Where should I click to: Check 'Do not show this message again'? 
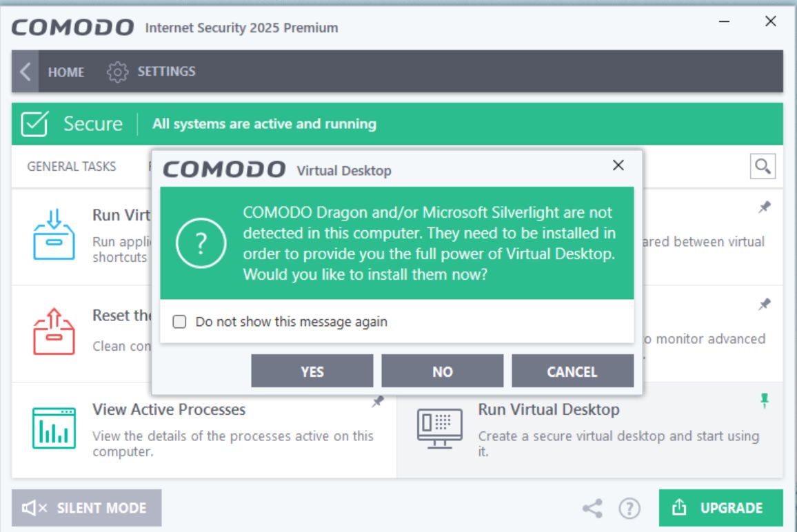pyautogui.click(x=179, y=322)
